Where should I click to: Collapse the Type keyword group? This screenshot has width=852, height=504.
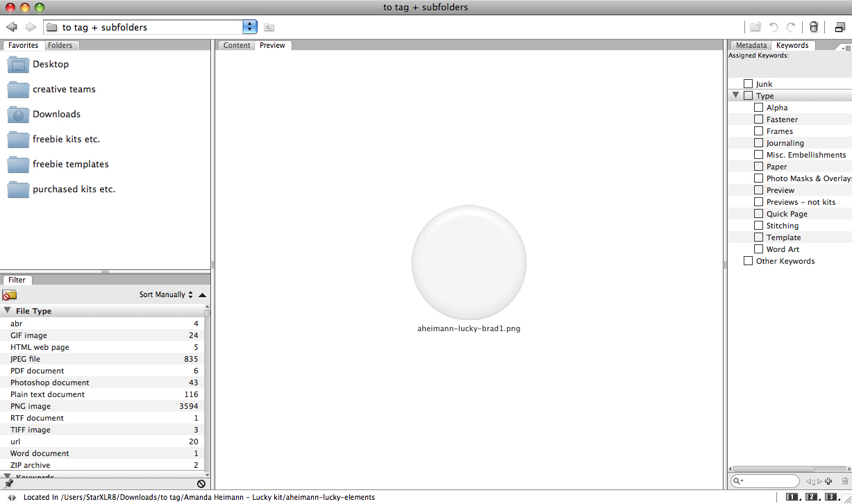click(x=735, y=96)
